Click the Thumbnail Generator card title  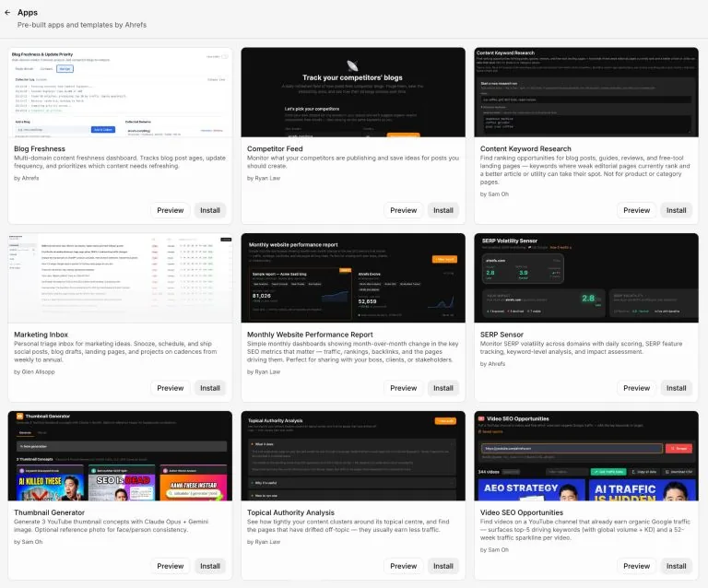click(x=49, y=512)
